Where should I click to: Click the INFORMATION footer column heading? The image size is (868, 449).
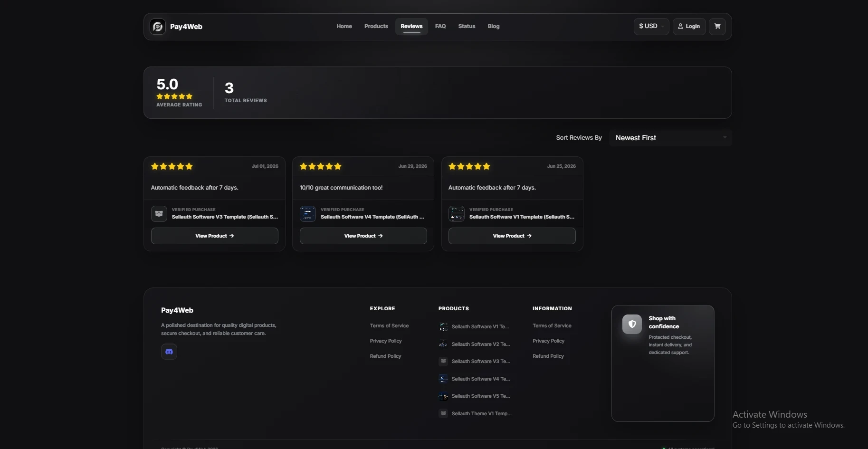click(553, 309)
